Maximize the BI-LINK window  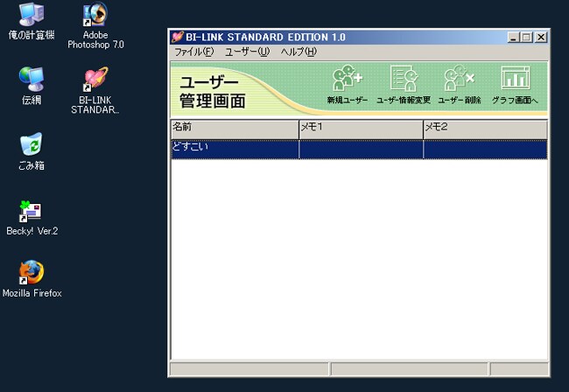526,38
